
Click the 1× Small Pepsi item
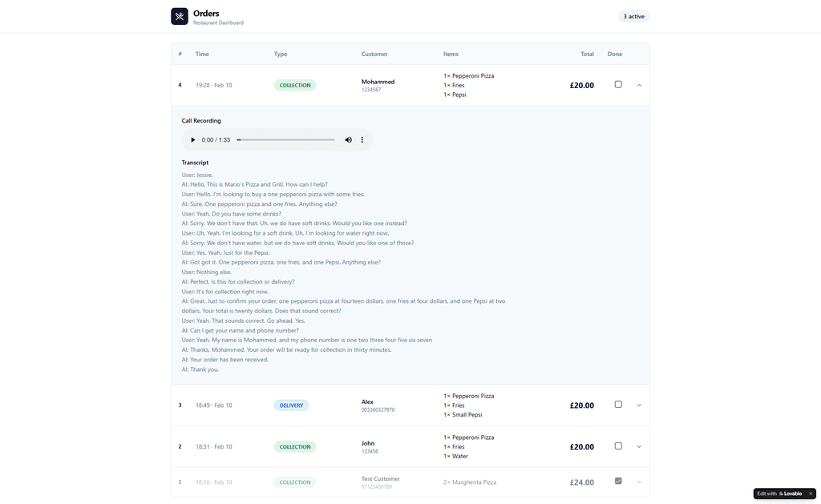(x=463, y=415)
